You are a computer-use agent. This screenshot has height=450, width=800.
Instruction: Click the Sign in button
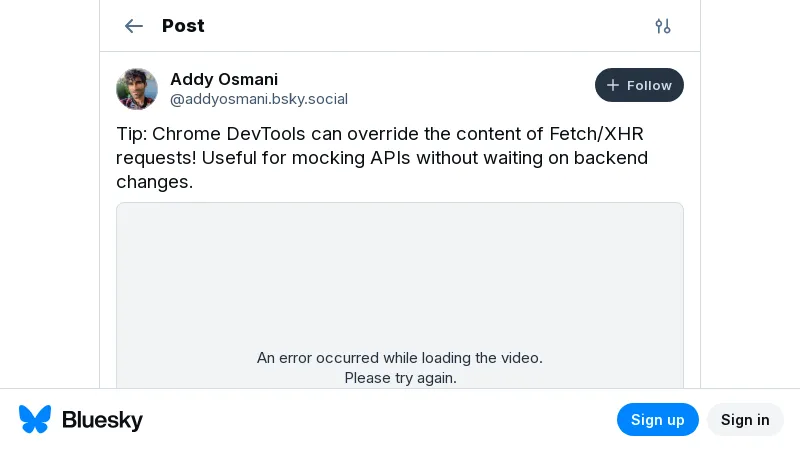click(745, 419)
